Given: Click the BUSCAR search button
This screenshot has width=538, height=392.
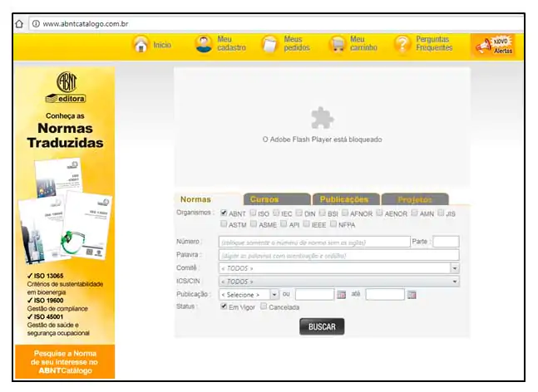Looking at the screenshot, I should tap(322, 326).
